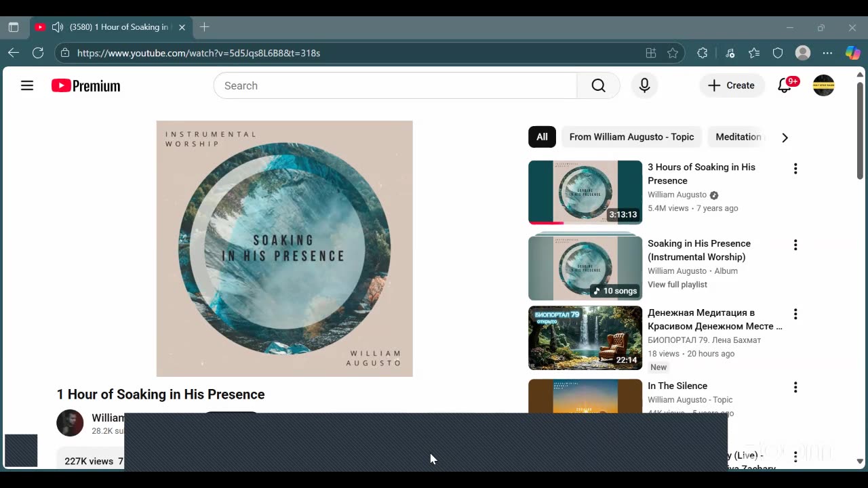Close the YouTube browser tab
The height and width of the screenshot is (488, 868).
(x=182, y=27)
